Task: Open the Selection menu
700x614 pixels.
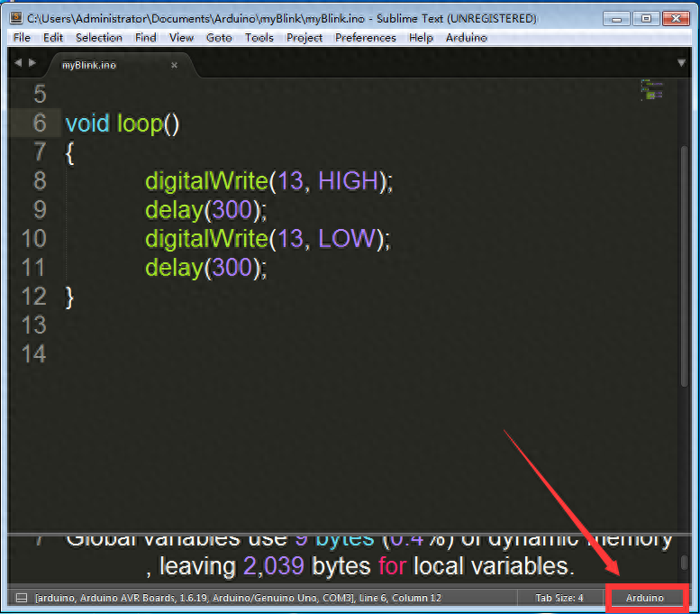Action: point(99,38)
